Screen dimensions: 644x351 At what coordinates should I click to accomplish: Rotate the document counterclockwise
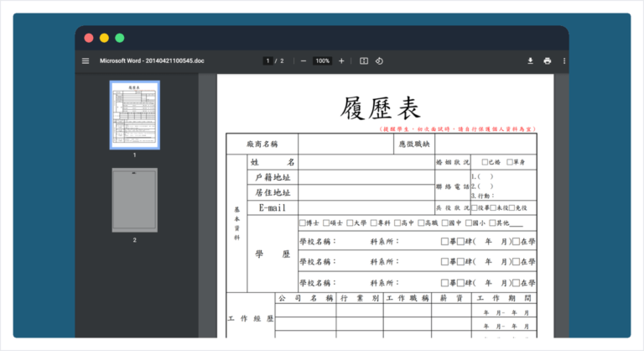(379, 61)
